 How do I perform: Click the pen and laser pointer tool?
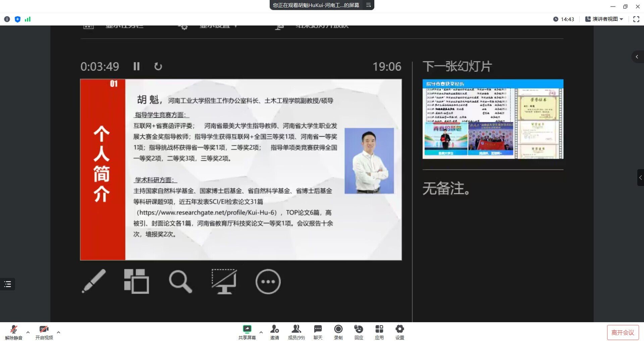94,281
